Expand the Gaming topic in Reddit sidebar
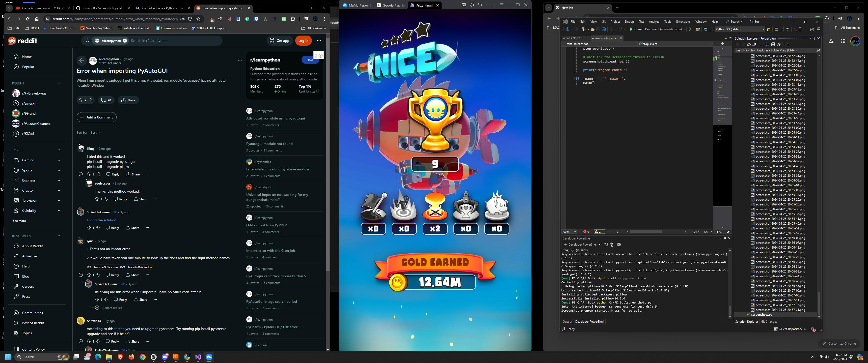The width and height of the screenshot is (868, 363). point(59,160)
